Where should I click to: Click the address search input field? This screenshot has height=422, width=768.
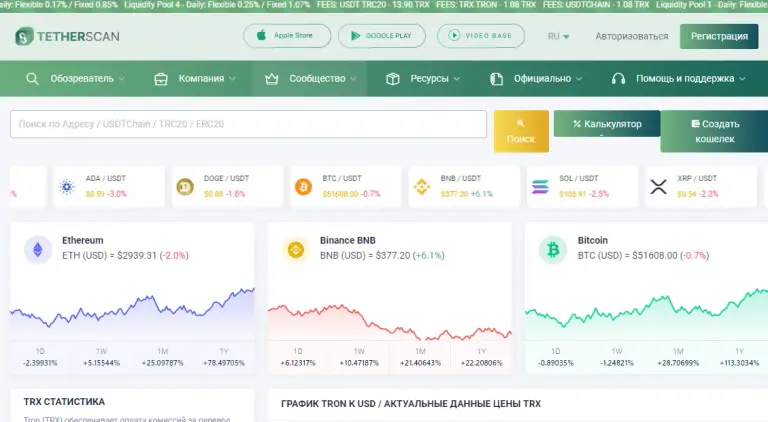pyautogui.click(x=248, y=124)
